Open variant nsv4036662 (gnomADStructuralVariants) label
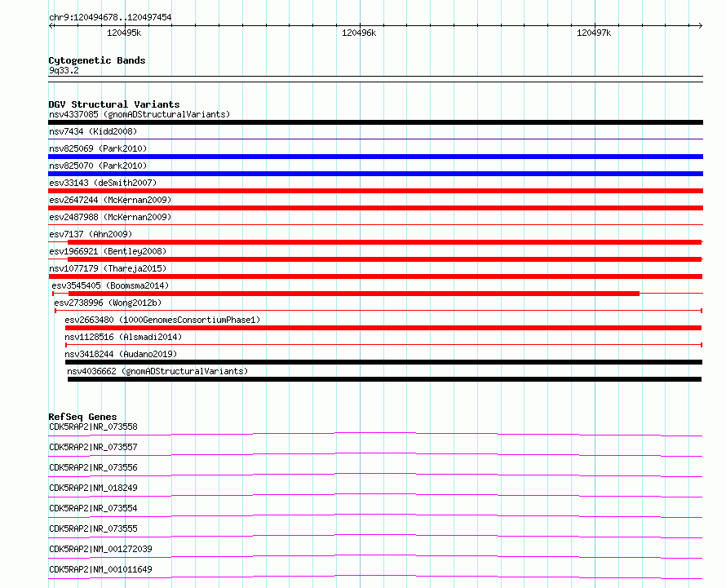 [x=157, y=371]
